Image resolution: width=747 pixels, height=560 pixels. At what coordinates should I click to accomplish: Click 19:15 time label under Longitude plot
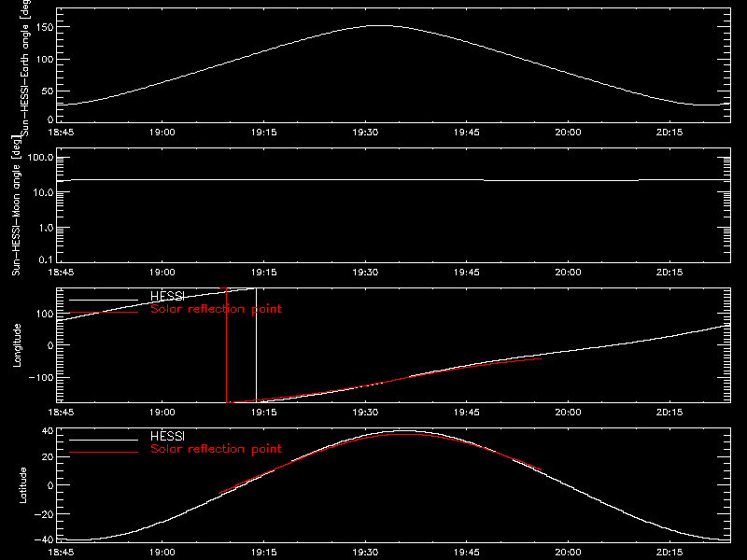264,413
